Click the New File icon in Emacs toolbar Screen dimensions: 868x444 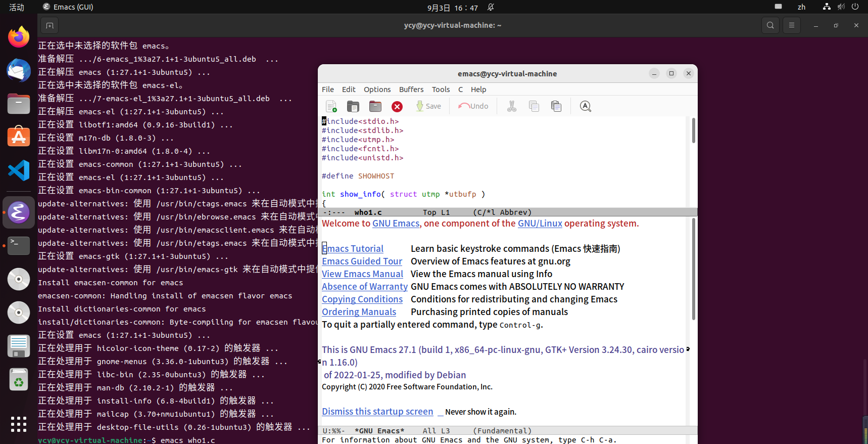331,106
